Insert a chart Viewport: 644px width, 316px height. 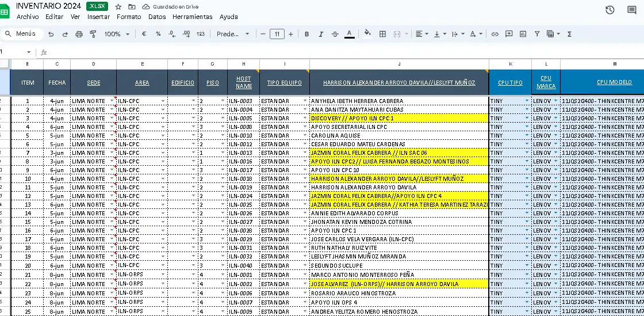coord(523,34)
